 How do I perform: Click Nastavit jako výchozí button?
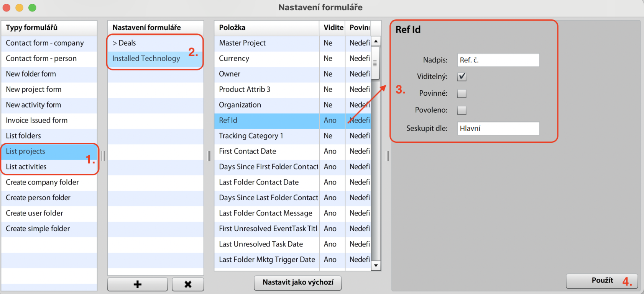point(298,283)
